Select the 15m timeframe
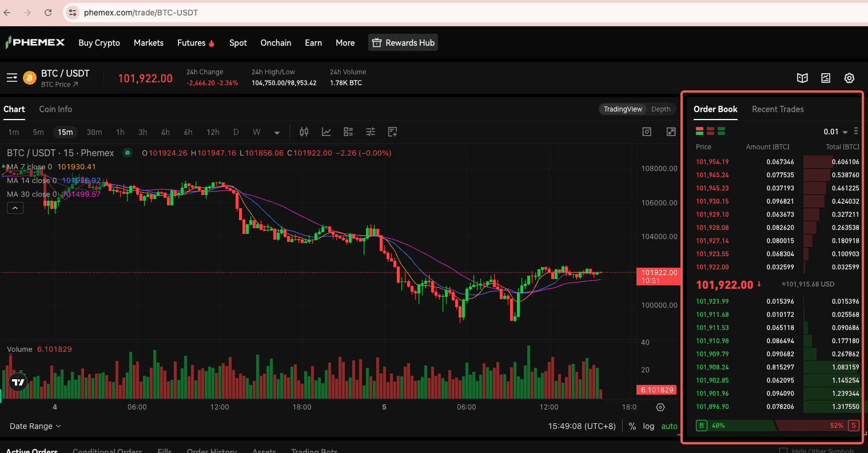Image resolution: width=868 pixels, height=453 pixels. click(65, 132)
